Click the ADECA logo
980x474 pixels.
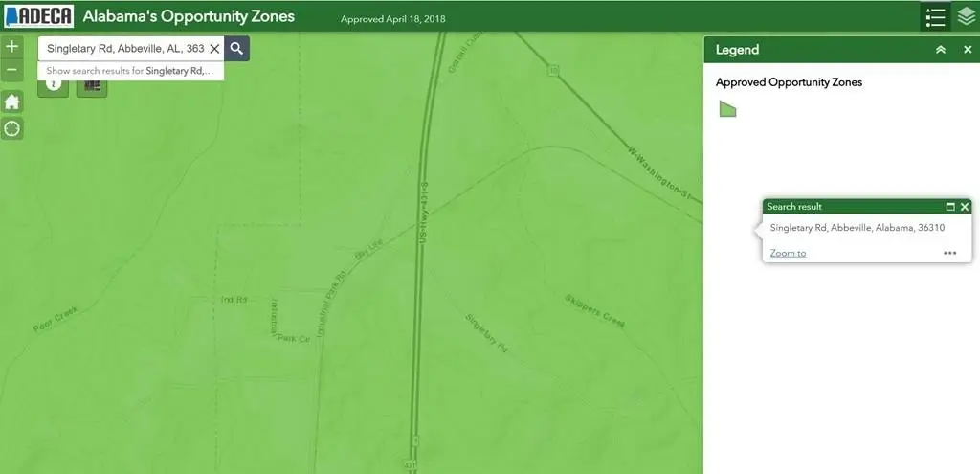tap(39, 15)
